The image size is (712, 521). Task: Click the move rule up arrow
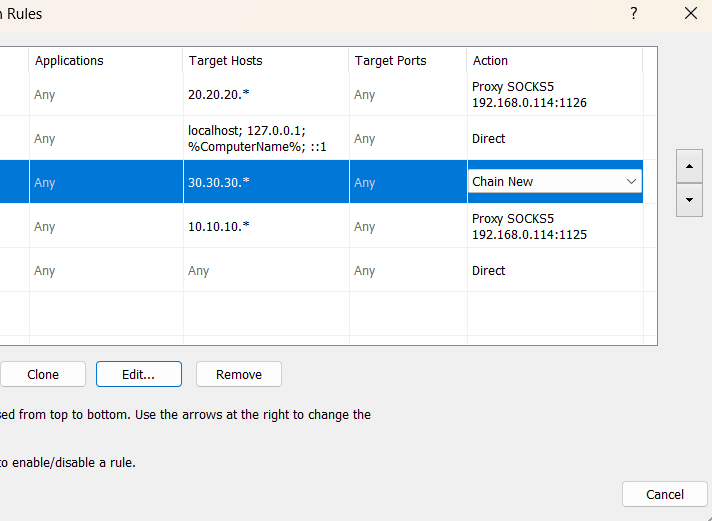689,165
